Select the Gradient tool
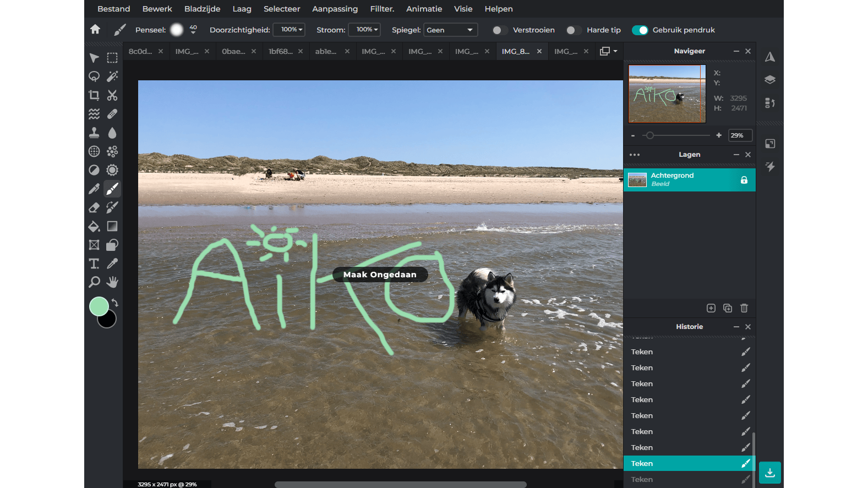Image resolution: width=868 pixels, height=488 pixels. pyautogui.click(x=112, y=226)
